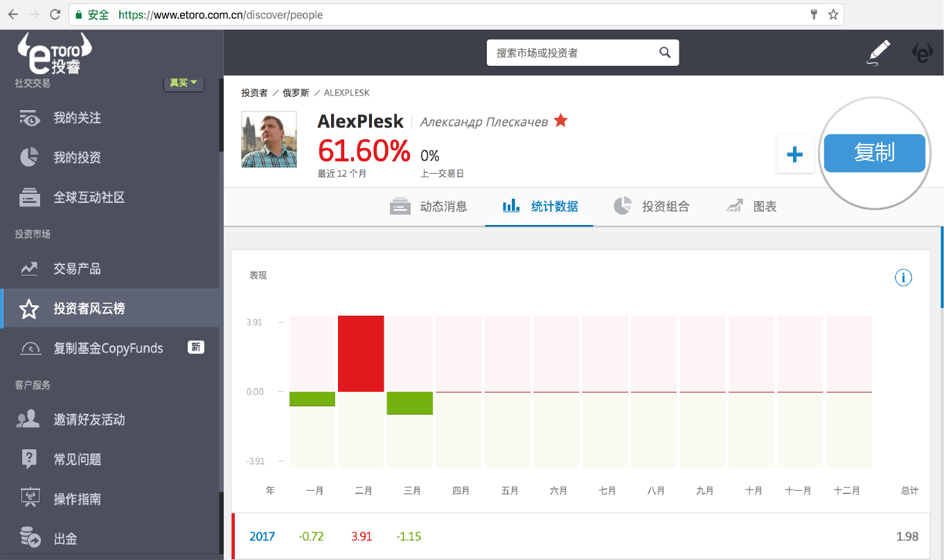The height and width of the screenshot is (560, 944).
Task: Click the 投资者 breadcrumb link
Action: (x=254, y=93)
